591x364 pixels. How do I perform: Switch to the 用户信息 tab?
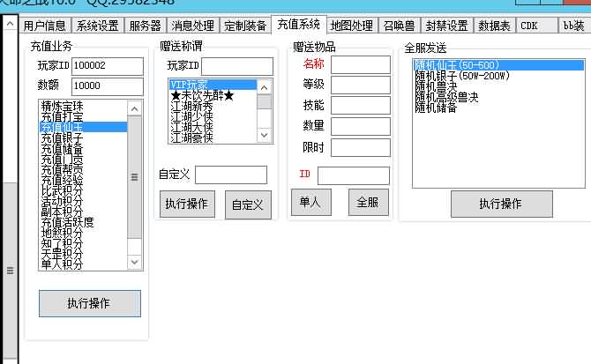pos(44,26)
